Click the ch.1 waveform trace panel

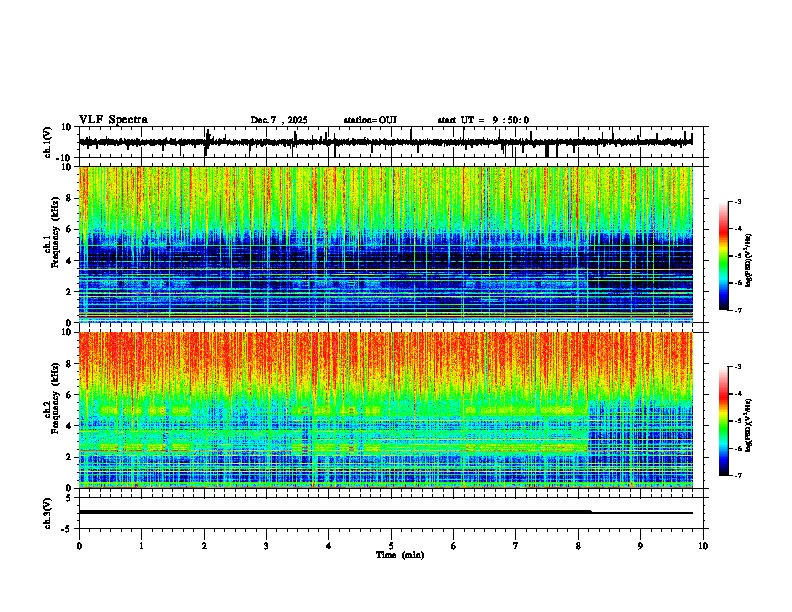pyautogui.click(x=391, y=142)
